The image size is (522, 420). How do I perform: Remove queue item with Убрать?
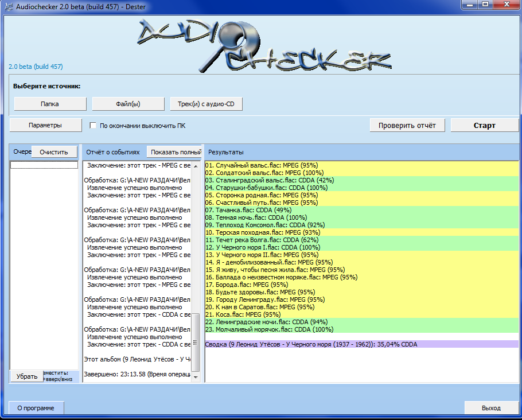[27, 376]
